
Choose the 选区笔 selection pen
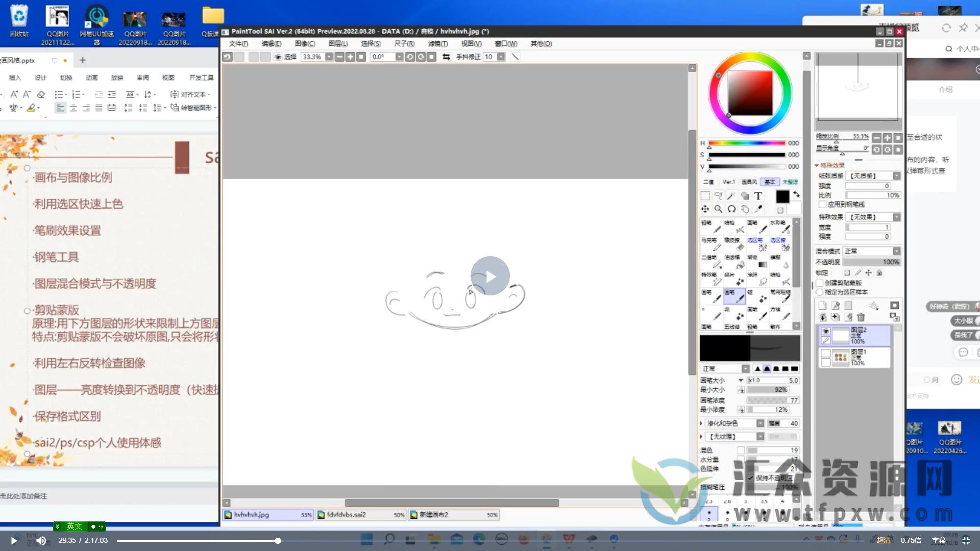point(757,244)
